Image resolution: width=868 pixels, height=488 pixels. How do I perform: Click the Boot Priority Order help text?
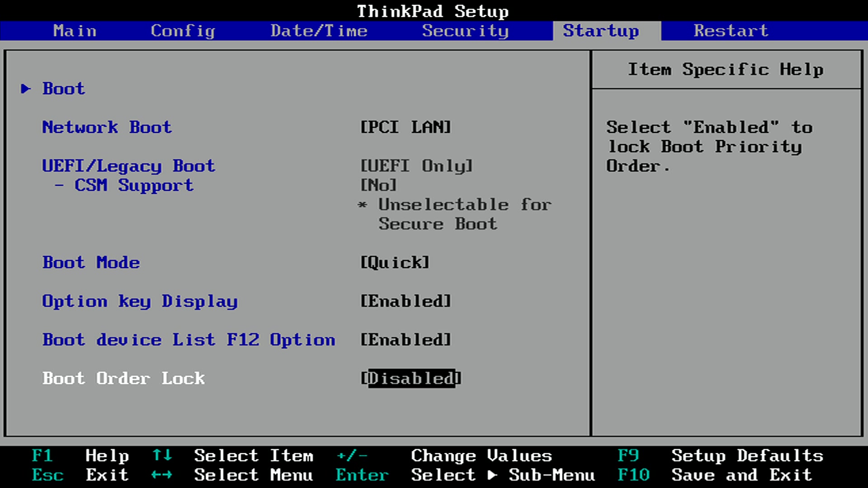click(709, 146)
